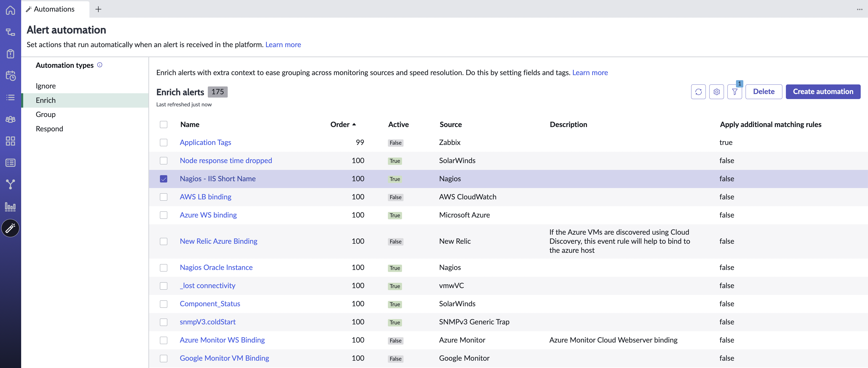Sort by the Order column arrow
The width and height of the screenshot is (868, 368).
tap(354, 125)
